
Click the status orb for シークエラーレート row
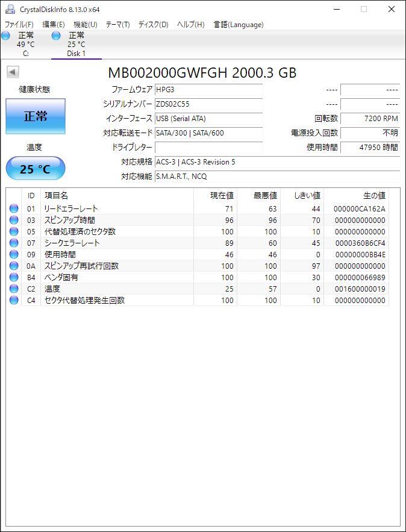click(14, 243)
